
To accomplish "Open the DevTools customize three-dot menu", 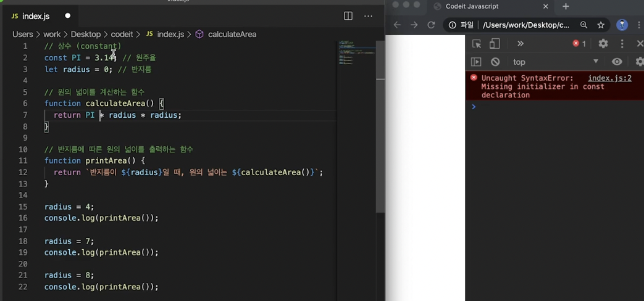I will [x=622, y=43].
